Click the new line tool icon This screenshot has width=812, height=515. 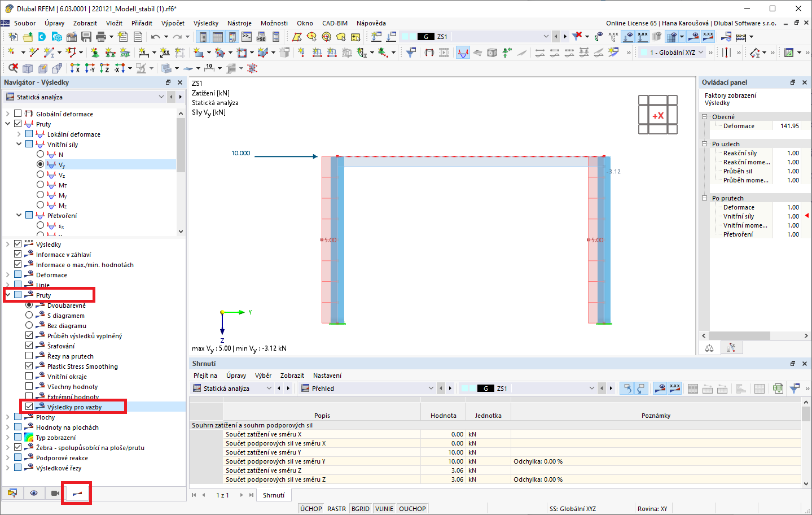34,53
